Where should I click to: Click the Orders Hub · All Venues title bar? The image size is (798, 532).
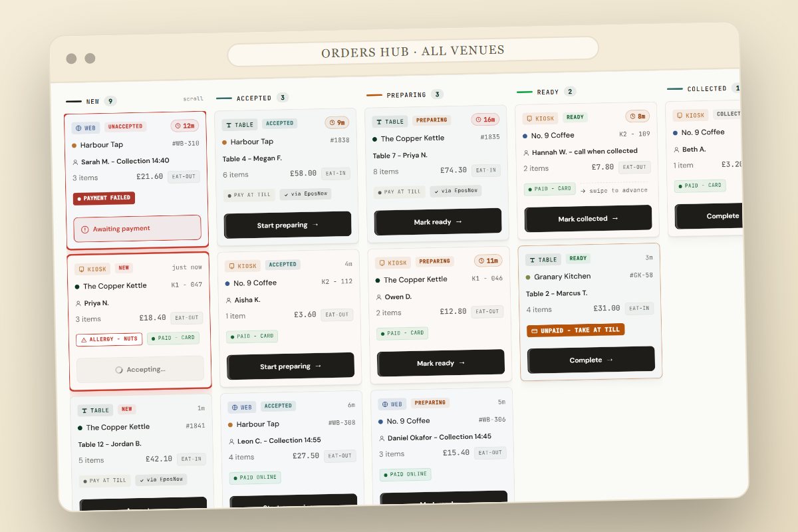coord(413,51)
